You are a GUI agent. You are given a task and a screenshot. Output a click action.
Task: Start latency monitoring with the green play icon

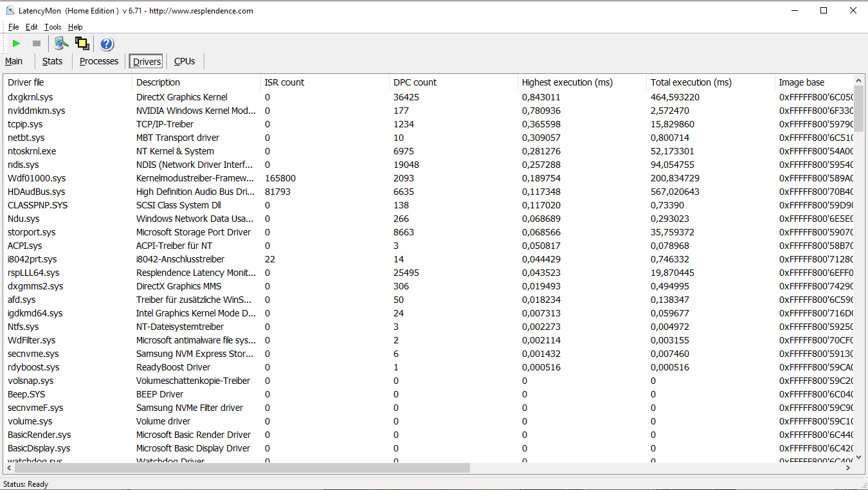[x=17, y=44]
